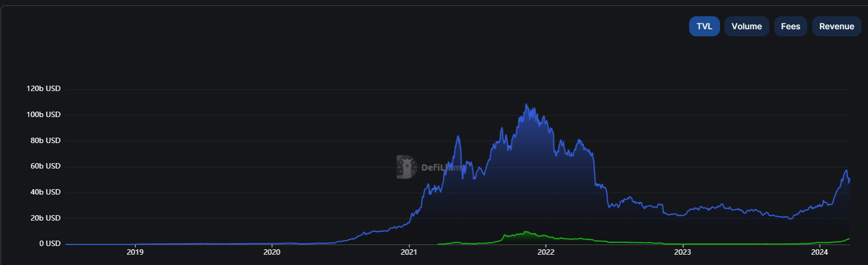Click the 2019 x-axis label
This screenshot has width=868, height=265.
coord(135,252)
